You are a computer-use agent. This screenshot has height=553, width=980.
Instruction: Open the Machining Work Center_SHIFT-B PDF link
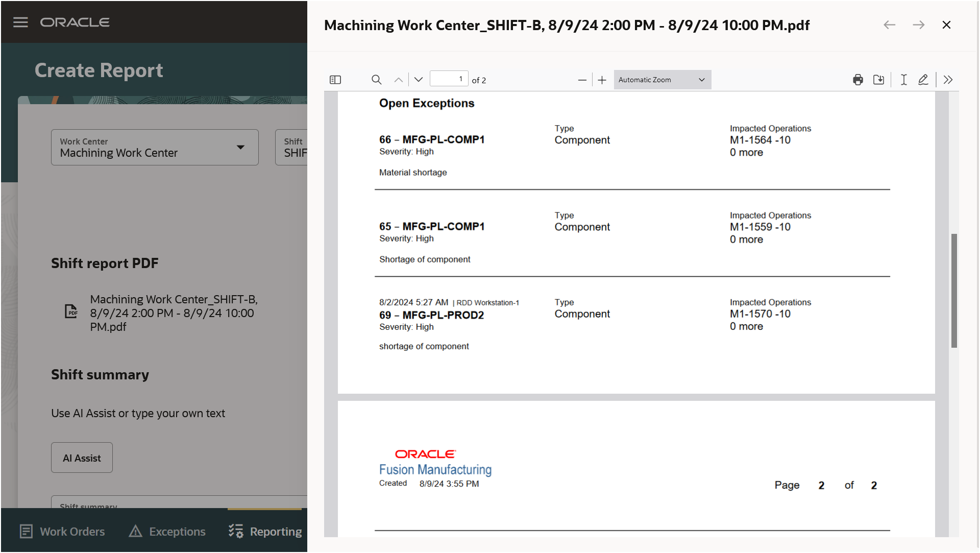click(174, 313)
